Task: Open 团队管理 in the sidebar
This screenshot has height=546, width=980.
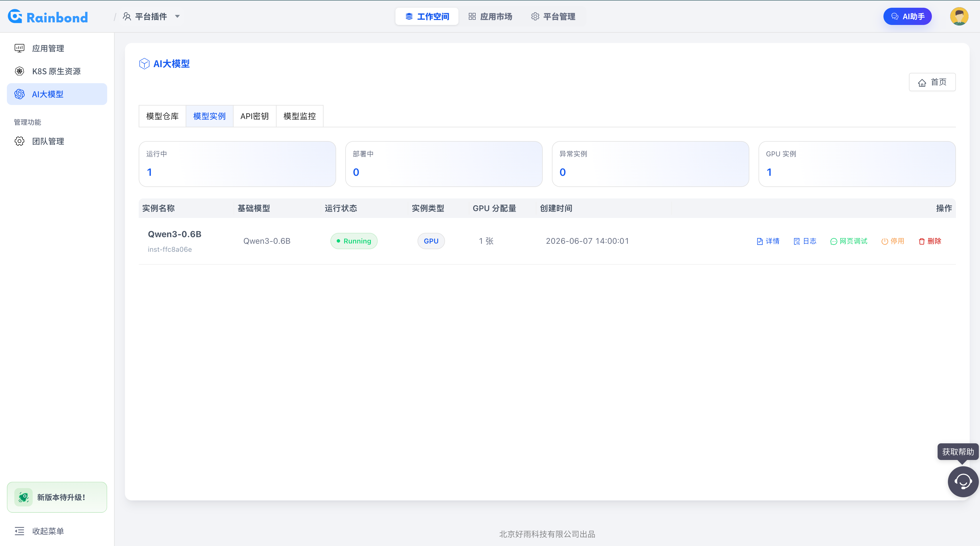Action: 57,141
